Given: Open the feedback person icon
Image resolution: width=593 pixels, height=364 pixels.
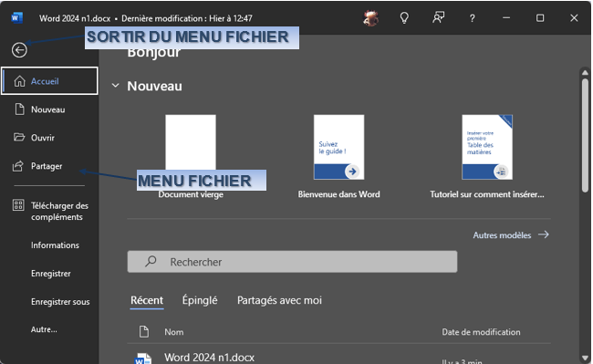Looking at the screenshot, I should click(x=438, y=17).
